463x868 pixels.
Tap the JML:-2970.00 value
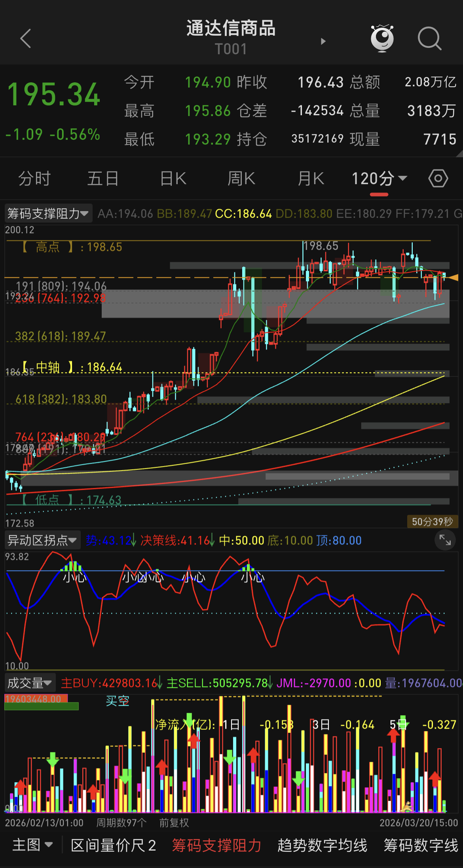point(314,683)
